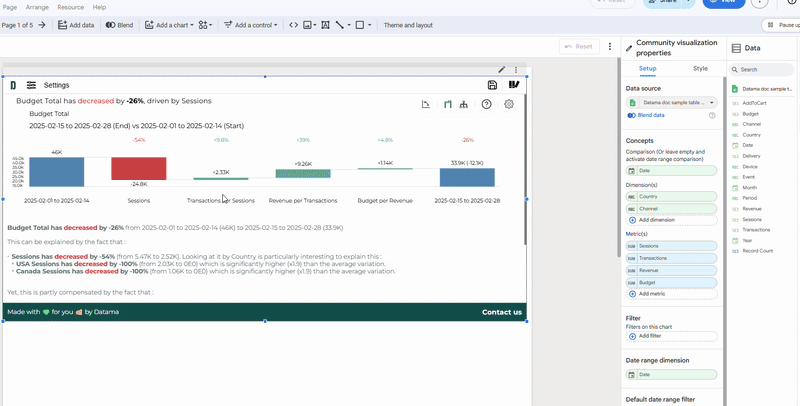Click Add filter
This screenshot has width=800, height=406.
click(671, 336)
